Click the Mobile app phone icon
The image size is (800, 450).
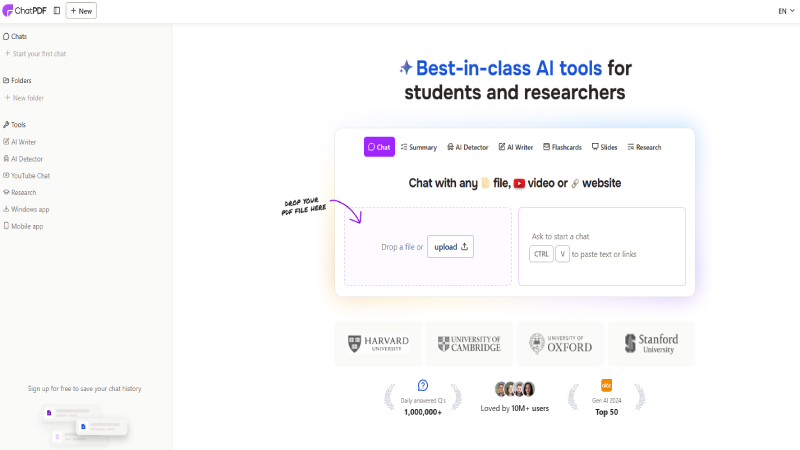click(6, 226)
